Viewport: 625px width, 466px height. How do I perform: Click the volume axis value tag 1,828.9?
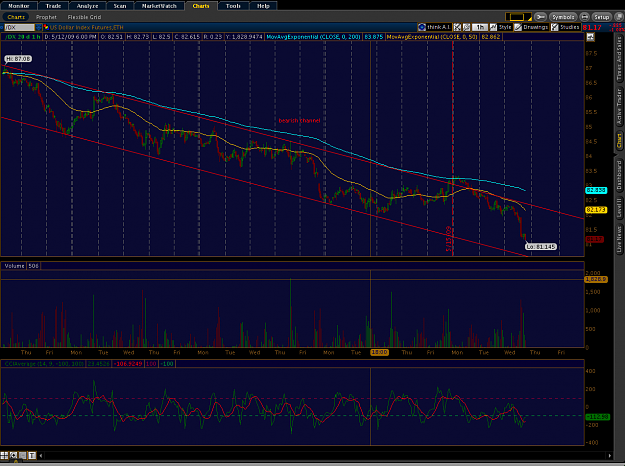pyautogui.click(x=596, y=280)
